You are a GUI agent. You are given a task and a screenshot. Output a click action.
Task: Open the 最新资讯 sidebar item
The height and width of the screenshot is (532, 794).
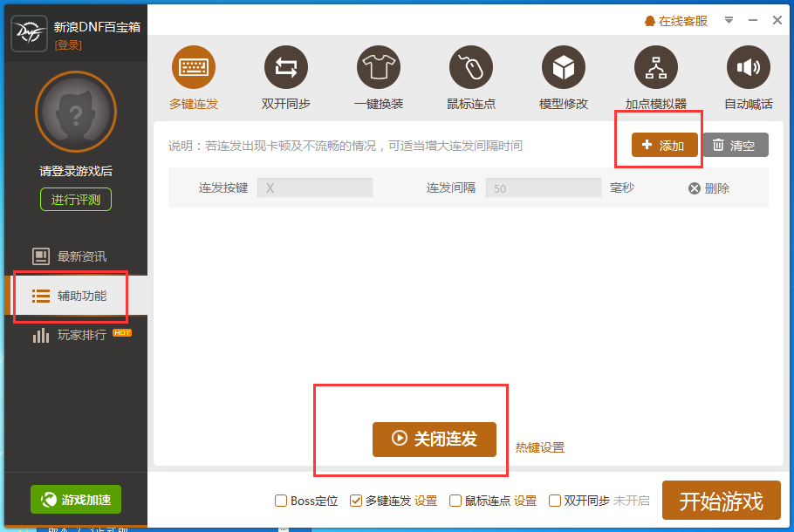coord(76,256)
